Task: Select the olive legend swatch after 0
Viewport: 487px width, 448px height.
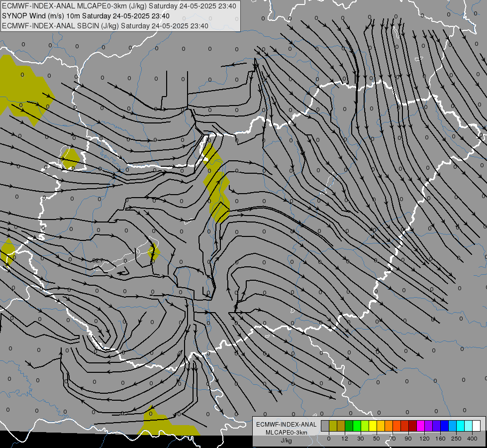Action: tap(333, 426)
